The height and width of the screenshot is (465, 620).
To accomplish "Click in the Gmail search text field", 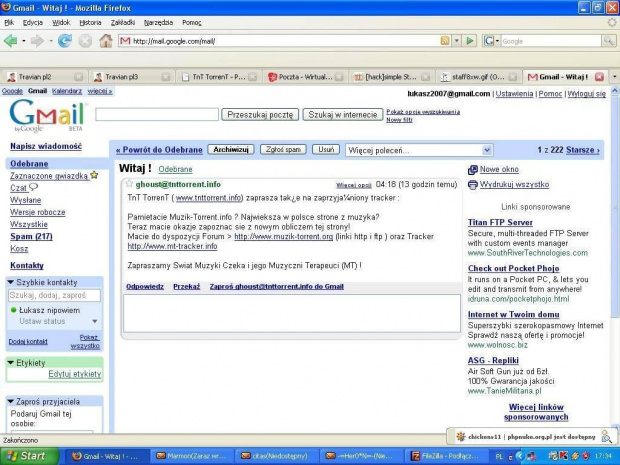I will [157, 114].
